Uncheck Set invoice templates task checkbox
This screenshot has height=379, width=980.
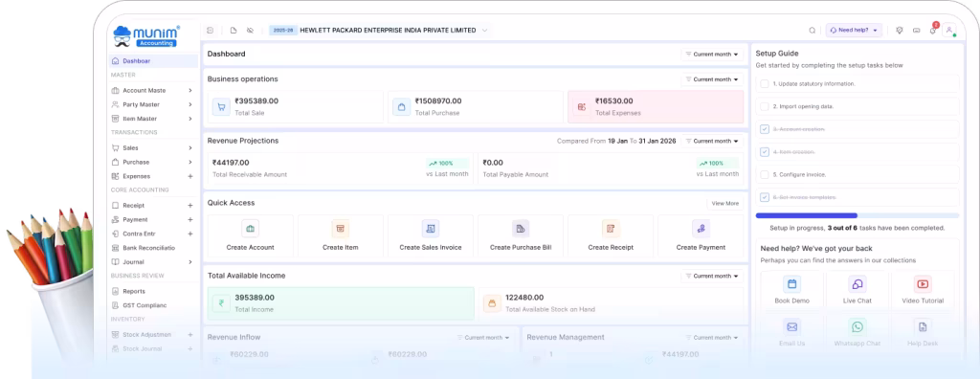coord(765,197)
